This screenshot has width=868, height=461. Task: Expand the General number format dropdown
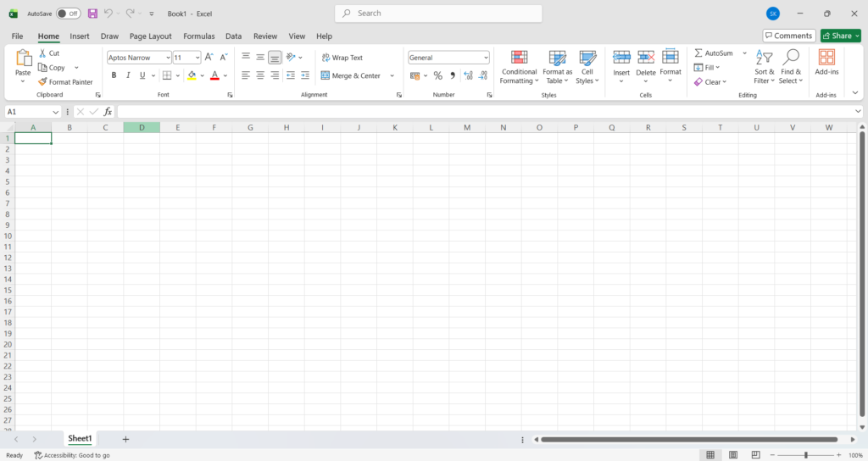point(486,58)
